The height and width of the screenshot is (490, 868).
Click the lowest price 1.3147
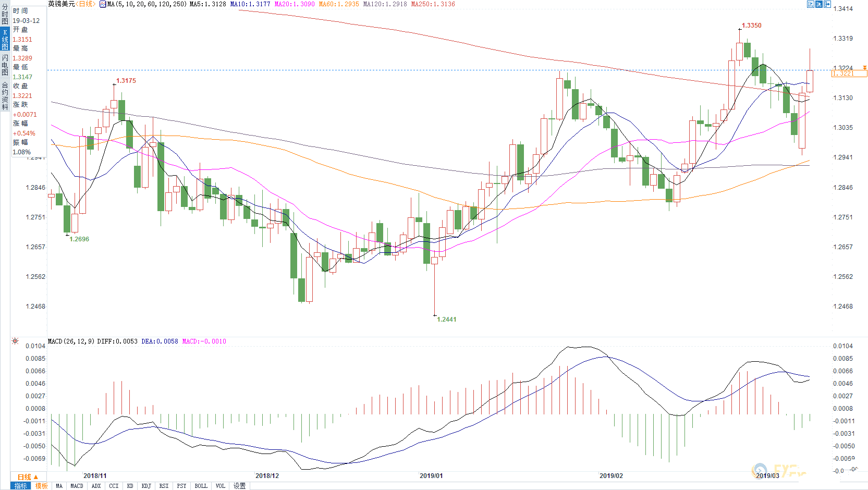(x=22, y=77)
